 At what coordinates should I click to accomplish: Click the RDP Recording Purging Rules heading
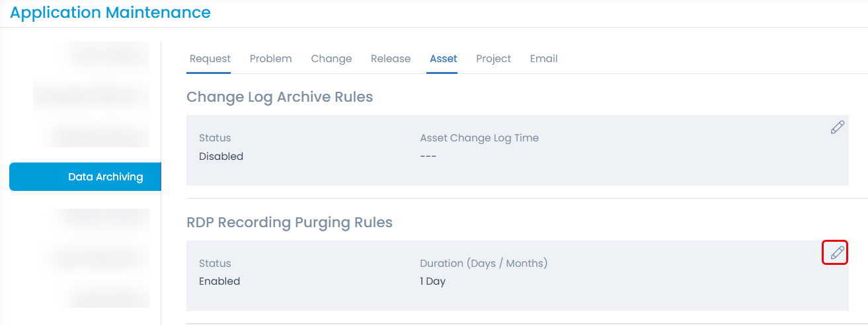pyautogui.click(x=290, y=223)
